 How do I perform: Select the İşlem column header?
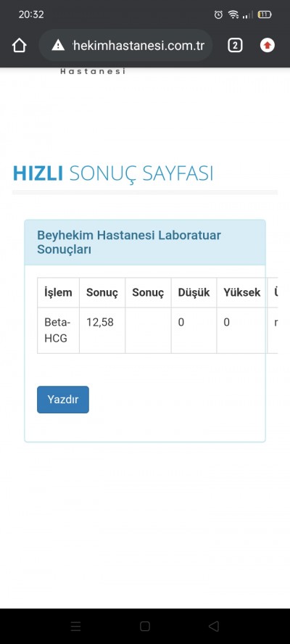coord(58,292)
